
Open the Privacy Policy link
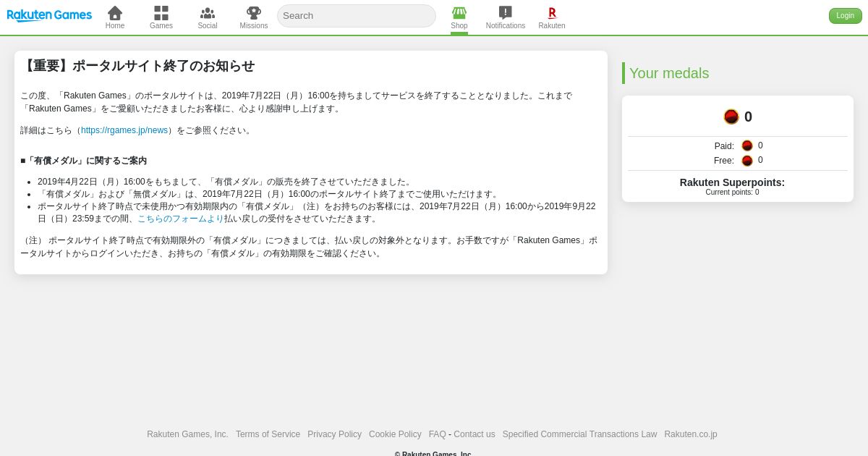334,434
